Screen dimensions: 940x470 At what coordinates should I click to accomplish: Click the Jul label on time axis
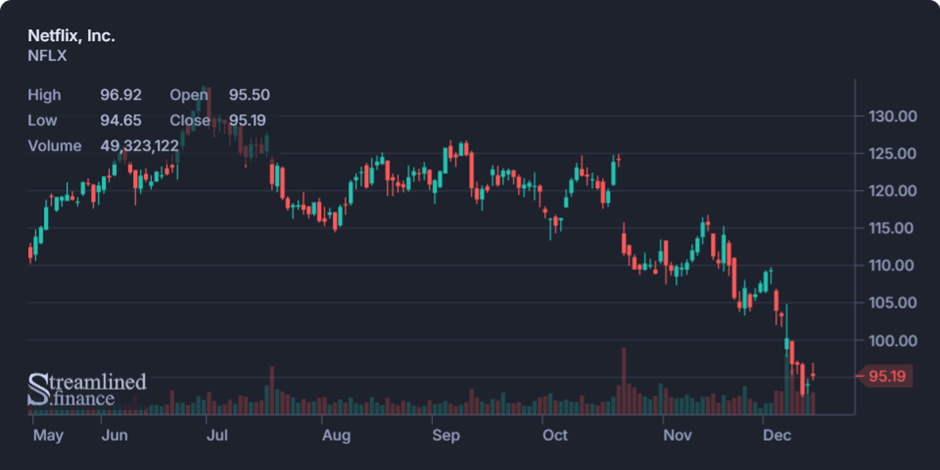coord(216,435)
